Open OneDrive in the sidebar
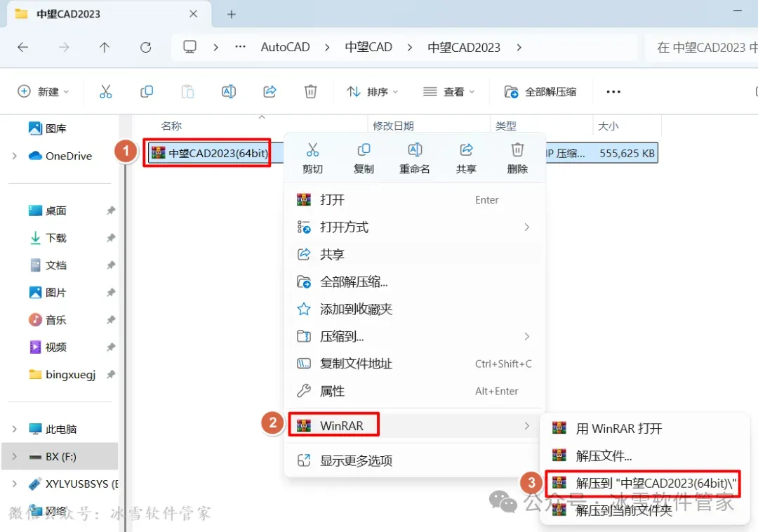 60,156
